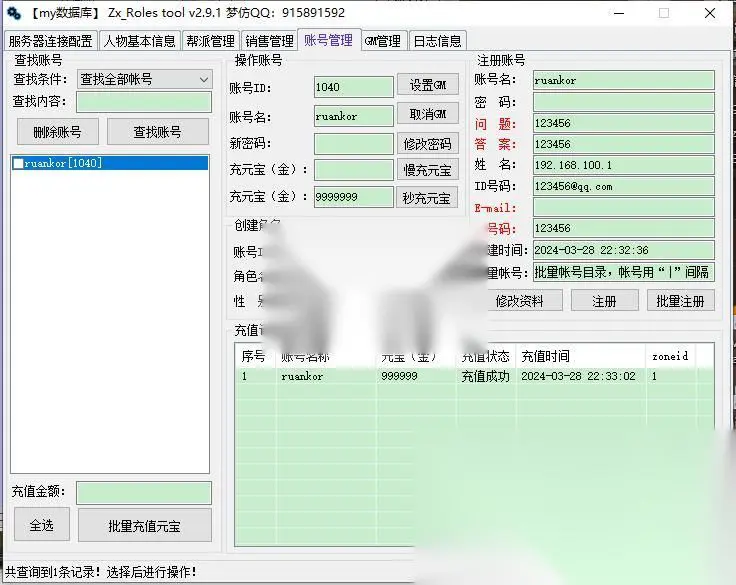Click 账号名 field in 注册账号 section
This screenshot has width=736, height=585.
(x=624, y=80)
